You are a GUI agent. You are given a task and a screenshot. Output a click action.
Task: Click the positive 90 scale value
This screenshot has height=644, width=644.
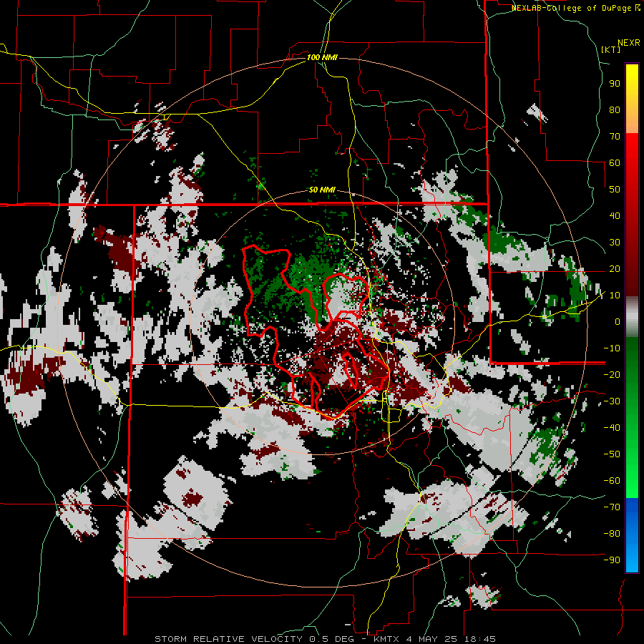coord(615,84)
